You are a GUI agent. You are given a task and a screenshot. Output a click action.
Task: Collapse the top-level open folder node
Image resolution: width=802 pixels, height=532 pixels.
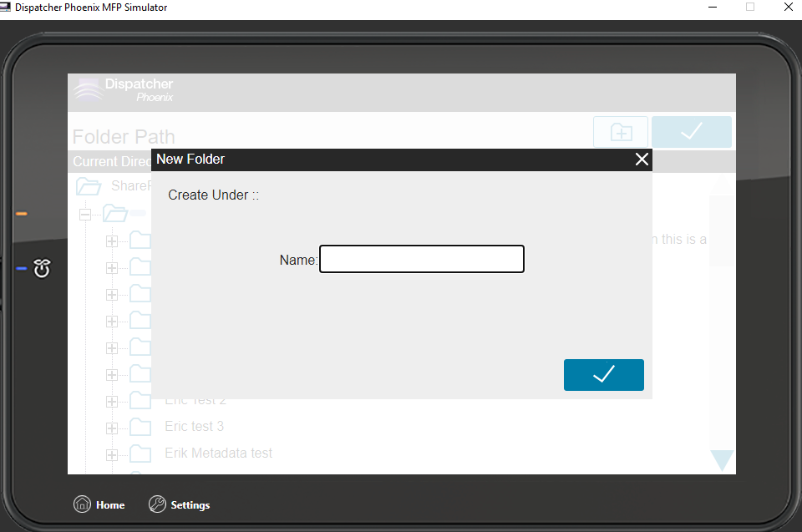point(85,215)
